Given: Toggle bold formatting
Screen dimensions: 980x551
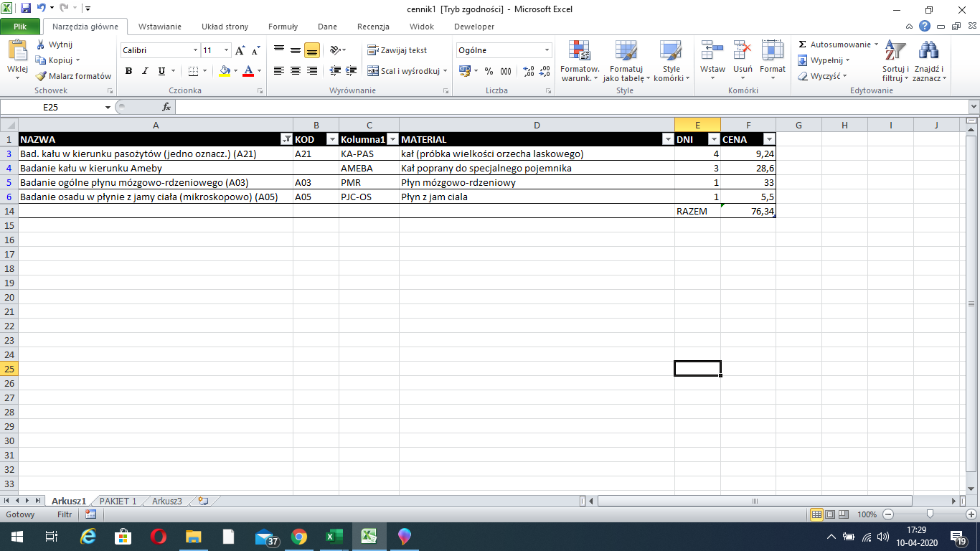Looking at the screenshot, I should (128, 71).
